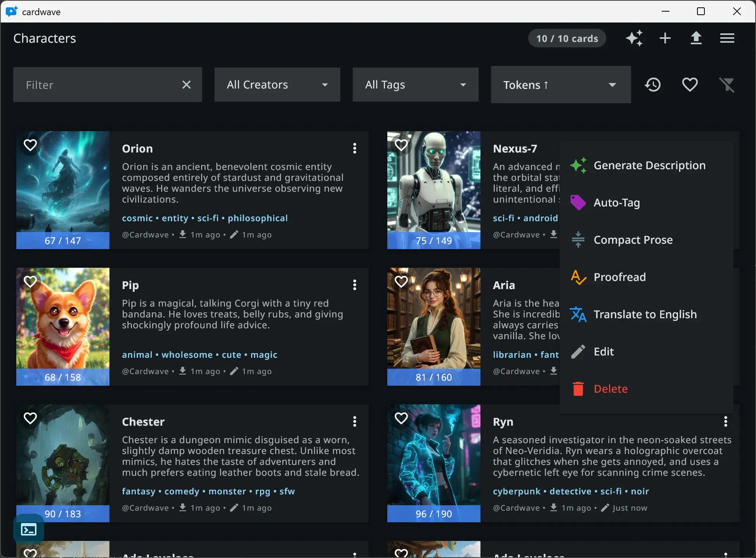Clear the filter text with the X button
This screenshot has height=558, width=756.
pos(187,85)
